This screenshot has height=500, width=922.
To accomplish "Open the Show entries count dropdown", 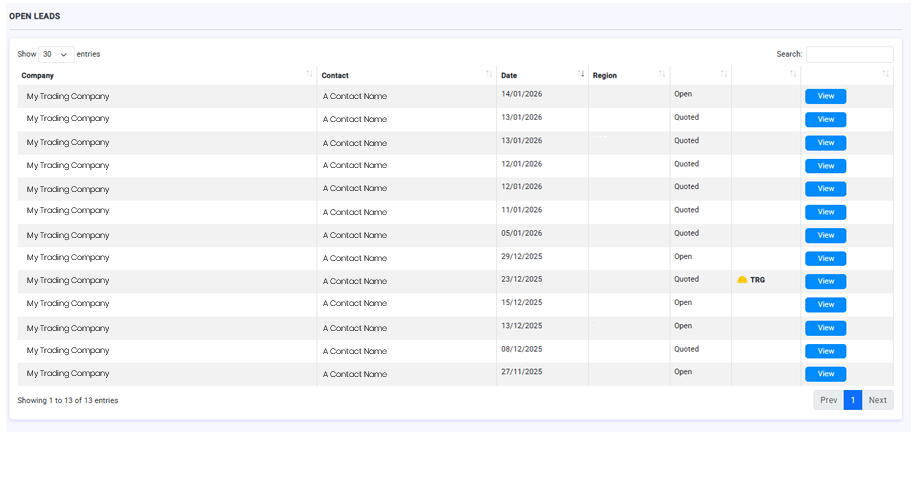I will pos(56,54).
